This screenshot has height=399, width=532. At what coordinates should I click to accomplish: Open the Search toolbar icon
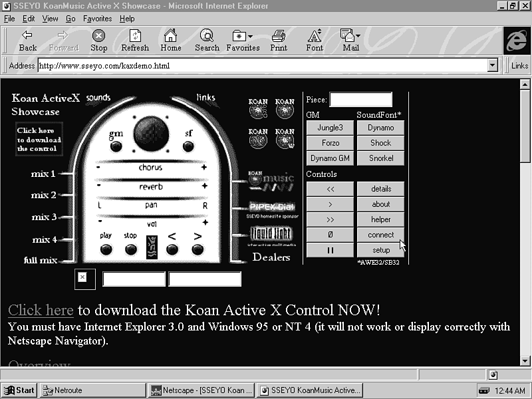coord(207,40)
